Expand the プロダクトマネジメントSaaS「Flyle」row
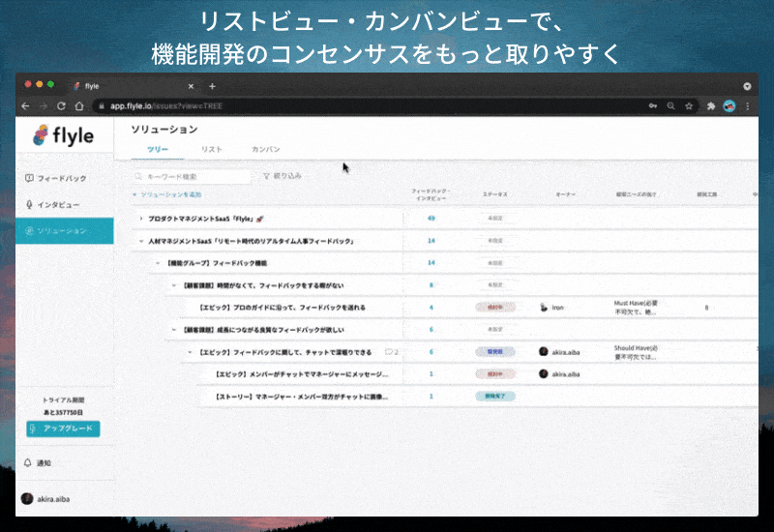 point(141,219)
